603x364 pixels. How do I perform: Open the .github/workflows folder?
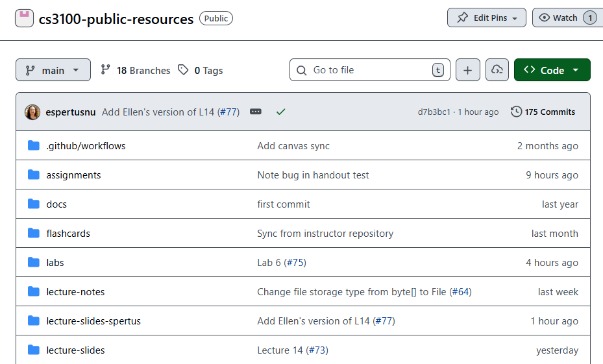coord(86,146)
